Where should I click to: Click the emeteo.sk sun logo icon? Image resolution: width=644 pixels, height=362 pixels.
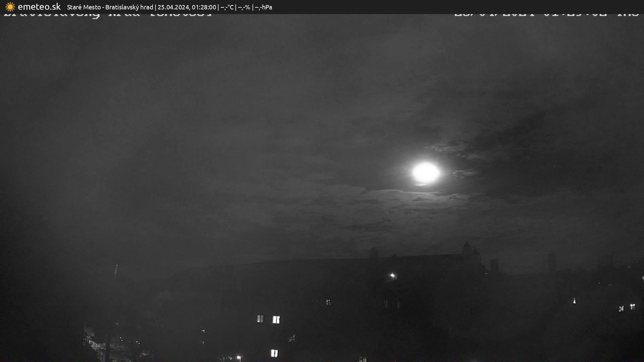10,7
